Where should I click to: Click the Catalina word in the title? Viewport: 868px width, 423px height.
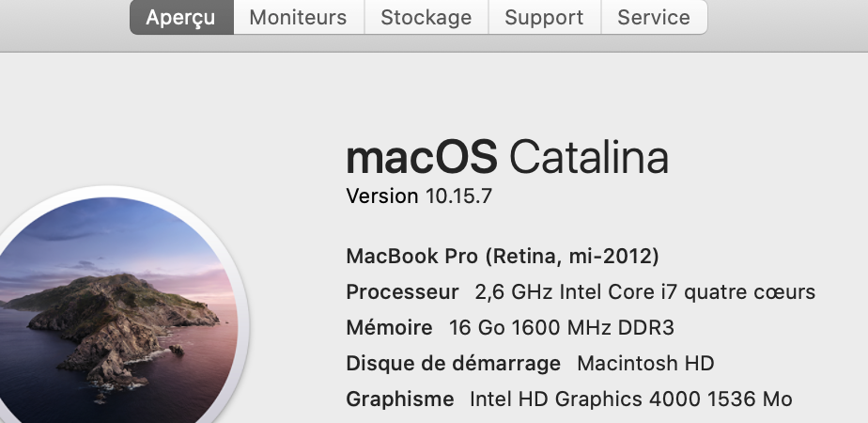[588, 158]
